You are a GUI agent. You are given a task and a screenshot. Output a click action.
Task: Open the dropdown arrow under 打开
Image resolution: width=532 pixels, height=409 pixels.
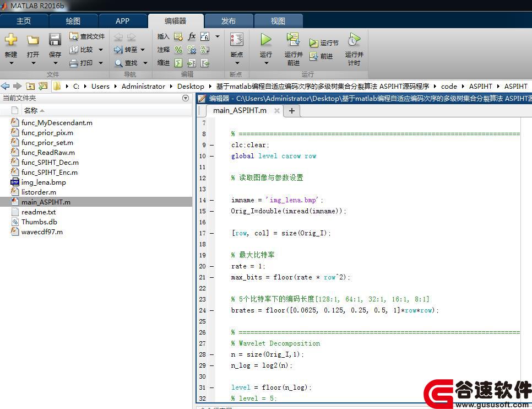point(33,63)
